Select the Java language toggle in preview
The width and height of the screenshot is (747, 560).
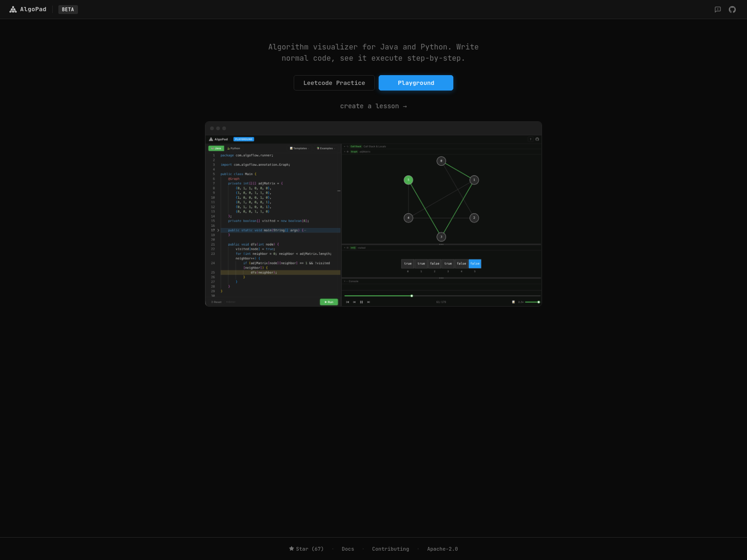[x=216, y=148]
